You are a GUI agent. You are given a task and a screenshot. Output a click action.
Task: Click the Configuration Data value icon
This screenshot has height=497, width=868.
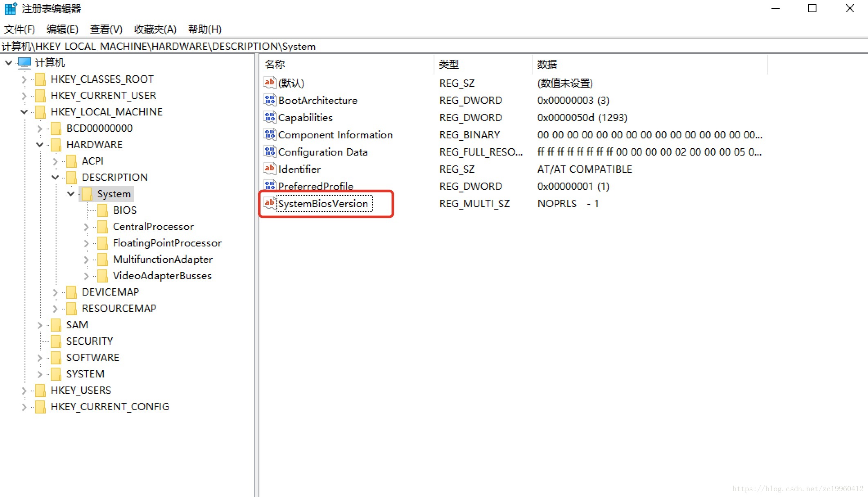point(270,151)
